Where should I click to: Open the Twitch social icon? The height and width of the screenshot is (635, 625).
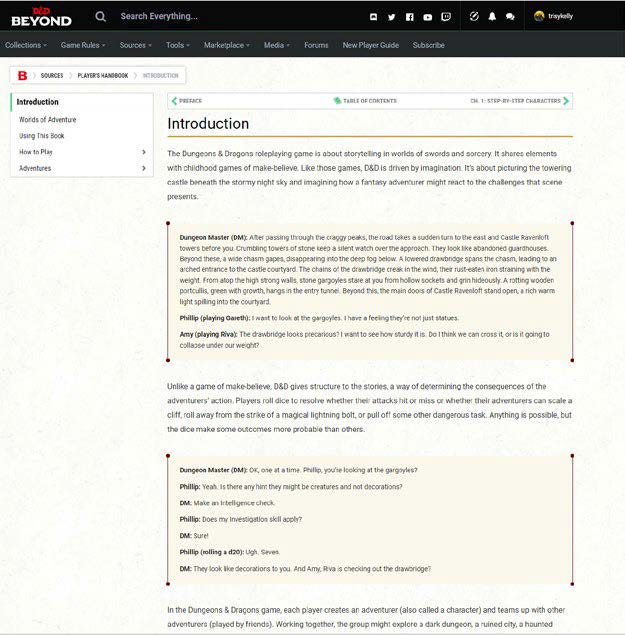tap(445, 17)
